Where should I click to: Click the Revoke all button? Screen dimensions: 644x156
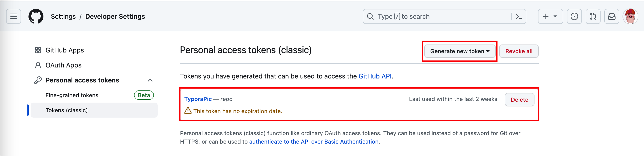pyautogui.click(x=519, y=51)
